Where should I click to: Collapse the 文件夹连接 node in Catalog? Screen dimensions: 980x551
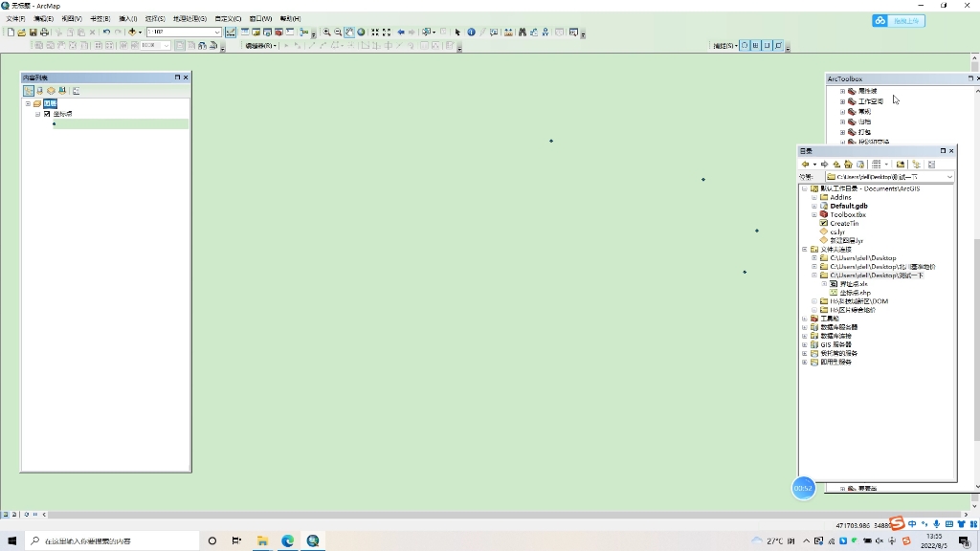pos(805,250)
